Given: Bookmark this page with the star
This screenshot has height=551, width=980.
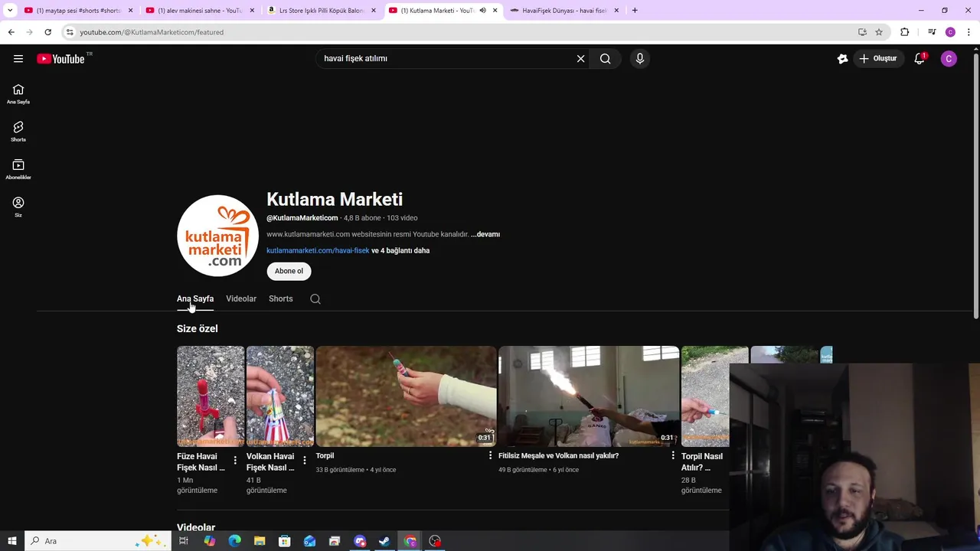Looking at the screenshot, I should [879, 32].
